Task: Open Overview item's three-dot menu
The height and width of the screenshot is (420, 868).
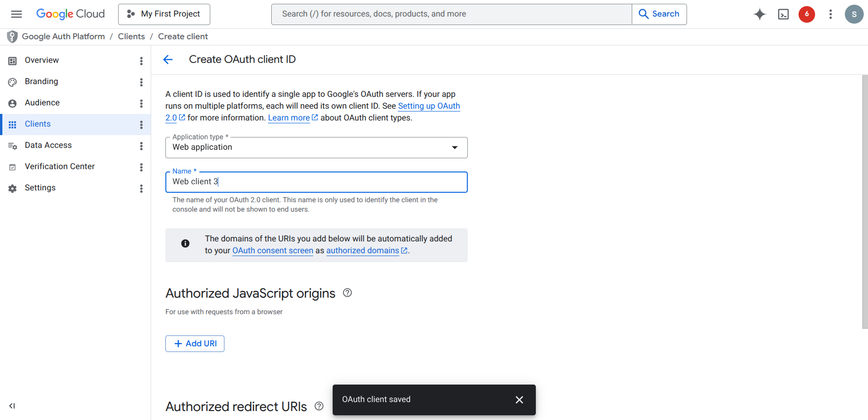Action: coord(141,61)
